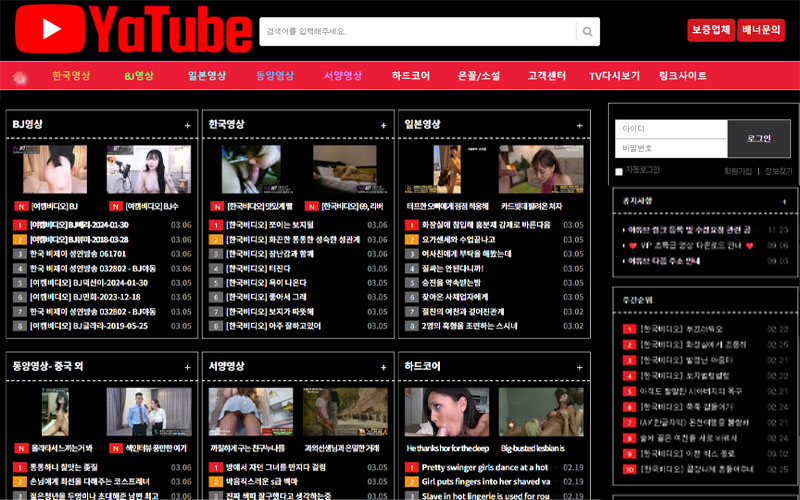Enable the 자동로그인 checkbox
This screenshot has height=500, width=800.
[x=619, y=172]
